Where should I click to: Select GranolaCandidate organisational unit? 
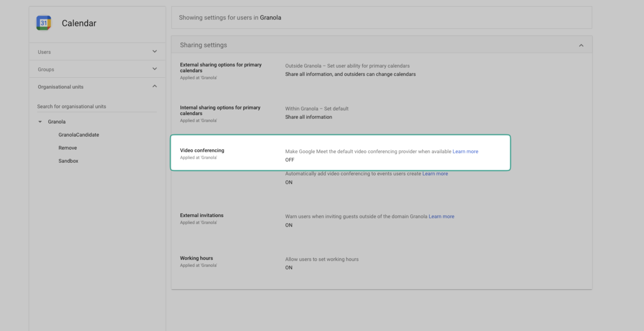point(78,135)
